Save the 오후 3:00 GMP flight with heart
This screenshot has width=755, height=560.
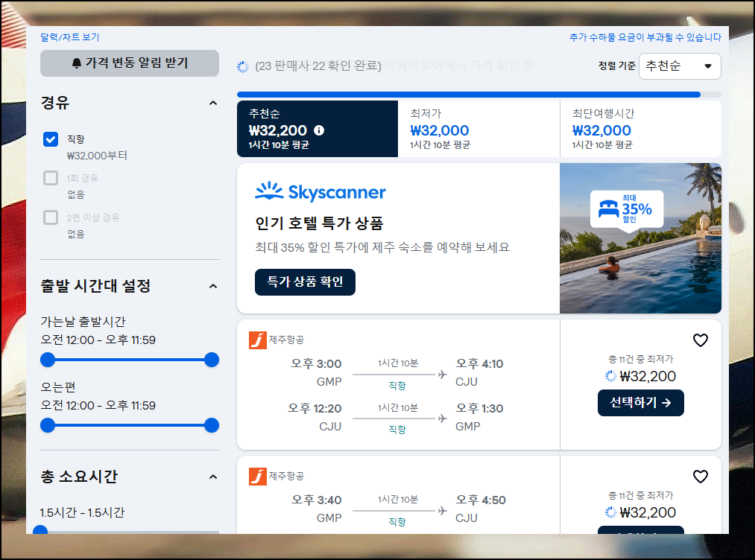pos(700,340)
